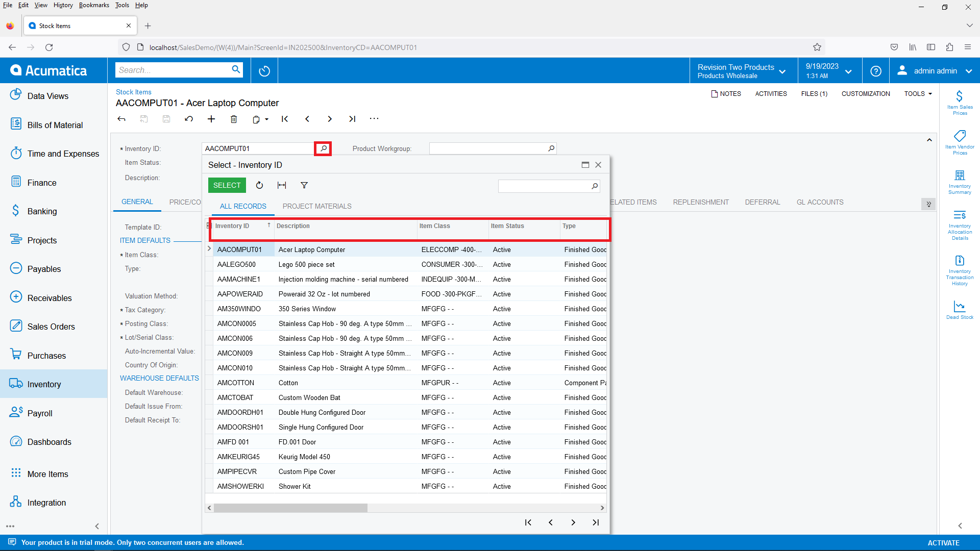This screenshot has height=551, width=980.
Task: Click the Delete trash icon in toolbar
Action: (234, 119)
